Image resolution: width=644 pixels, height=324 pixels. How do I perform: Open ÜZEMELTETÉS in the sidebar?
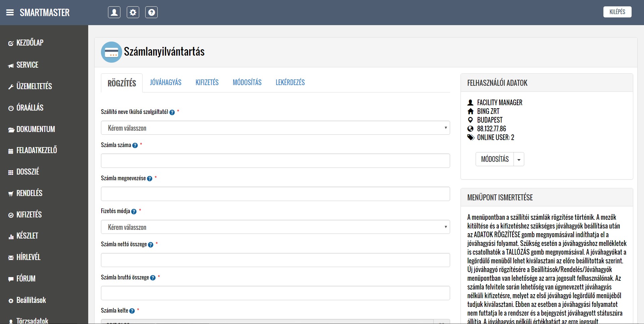pyautogui.click(x=34, y=86)
